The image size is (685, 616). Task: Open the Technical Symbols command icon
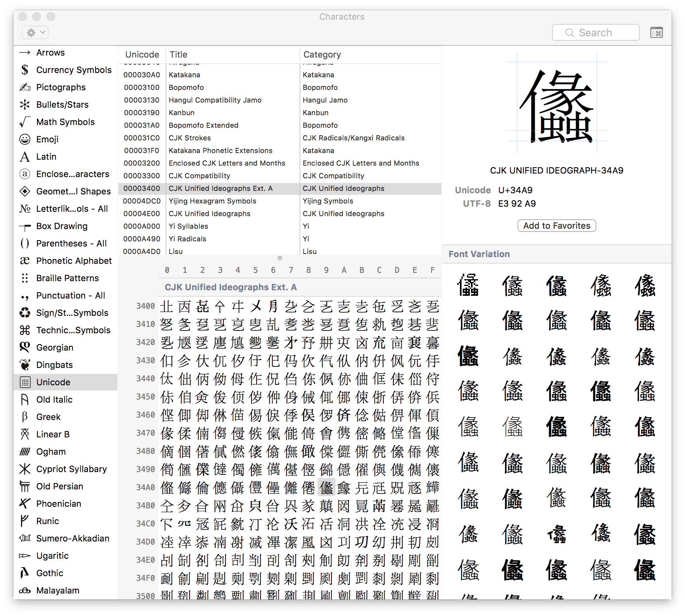pyautogui.click(x=25, y=330)
